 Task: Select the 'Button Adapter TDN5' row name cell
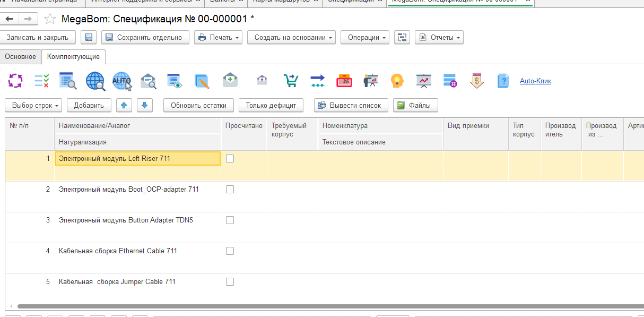[x=126, y=220]
